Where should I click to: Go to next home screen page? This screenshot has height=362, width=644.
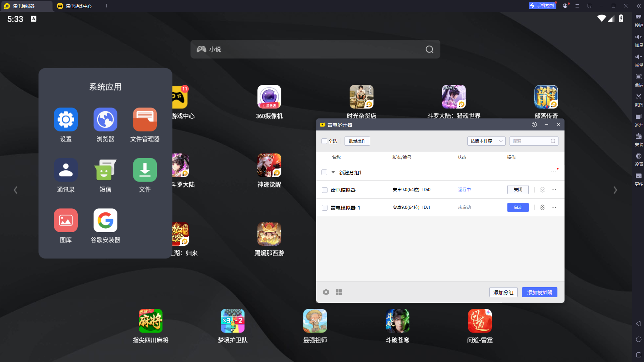click(x=615, y=190)
